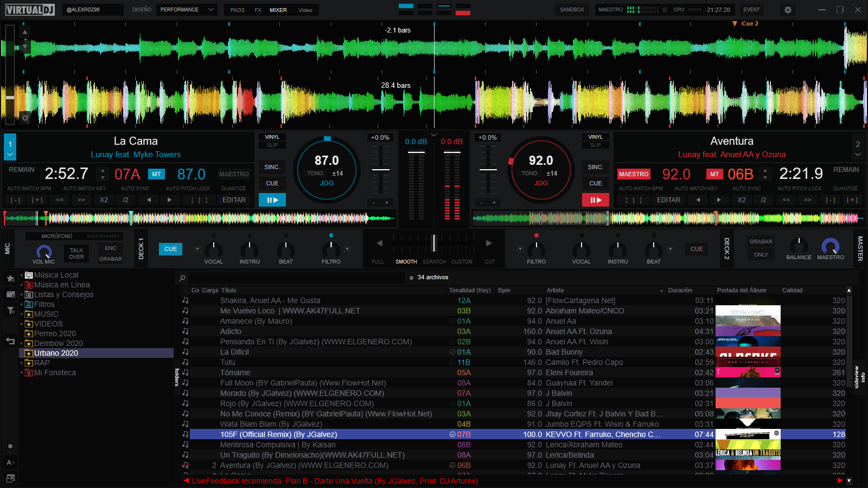This screenshot has height=488, width=868.
Task: Toggle the headphone CUE button for deck 2
Action: click(x=697, y=249)
